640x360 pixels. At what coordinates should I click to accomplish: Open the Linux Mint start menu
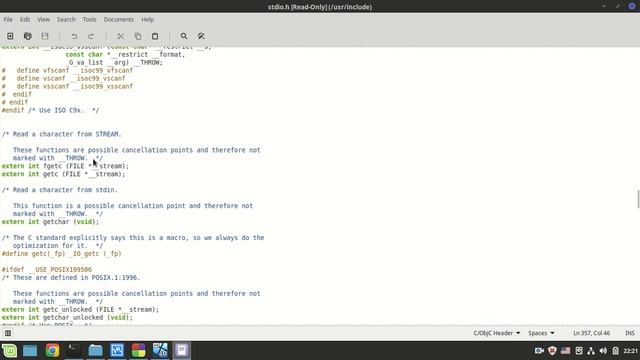9,351
